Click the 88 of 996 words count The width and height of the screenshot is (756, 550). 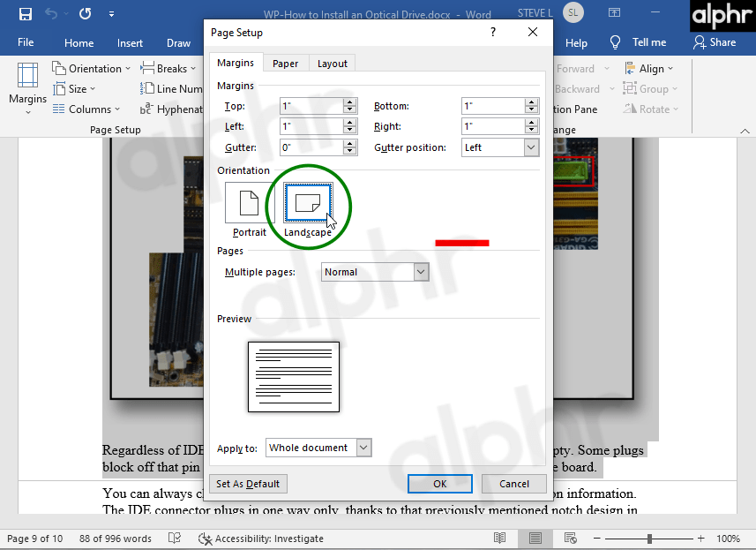(x=116, y=539)
